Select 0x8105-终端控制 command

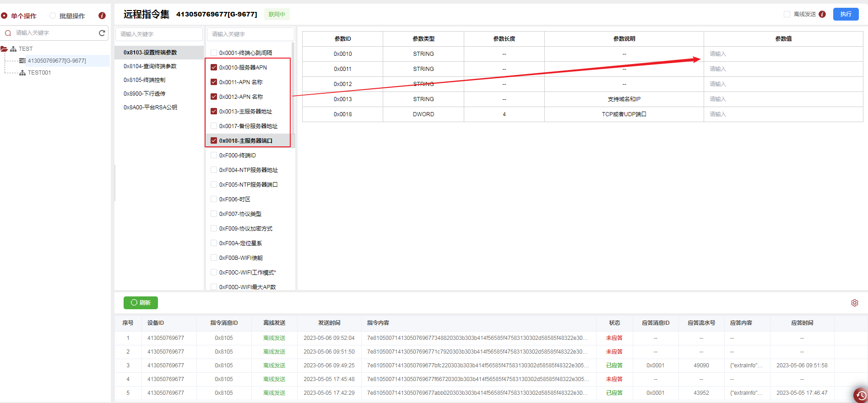[x=144, y=80]
